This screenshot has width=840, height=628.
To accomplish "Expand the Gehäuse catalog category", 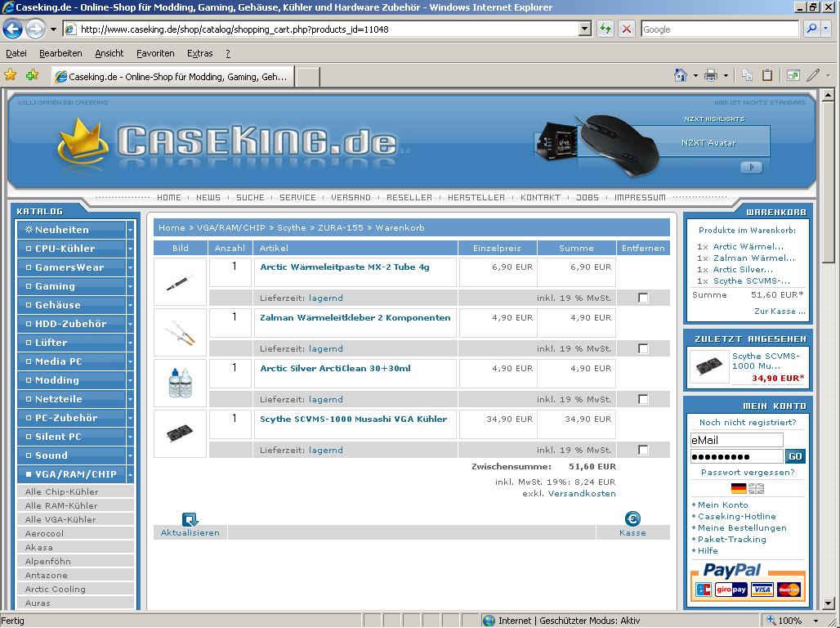I will tap(130, 305).
